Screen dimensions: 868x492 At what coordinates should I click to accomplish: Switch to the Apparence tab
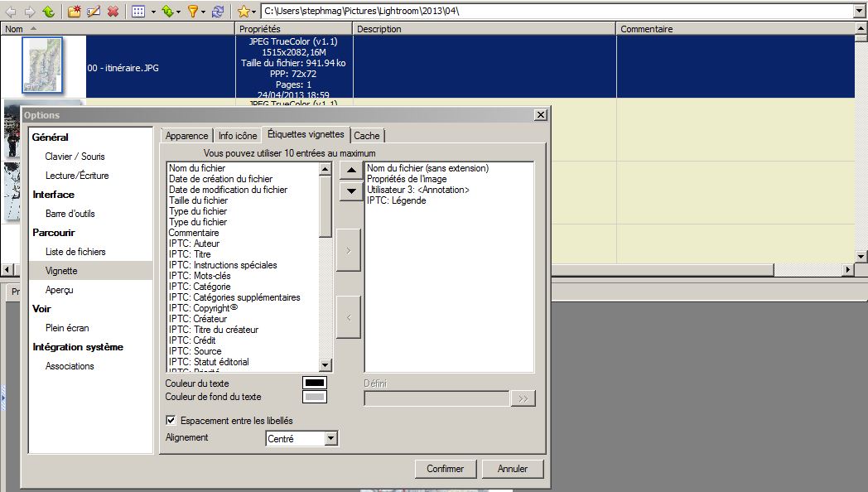coord(186,136)
